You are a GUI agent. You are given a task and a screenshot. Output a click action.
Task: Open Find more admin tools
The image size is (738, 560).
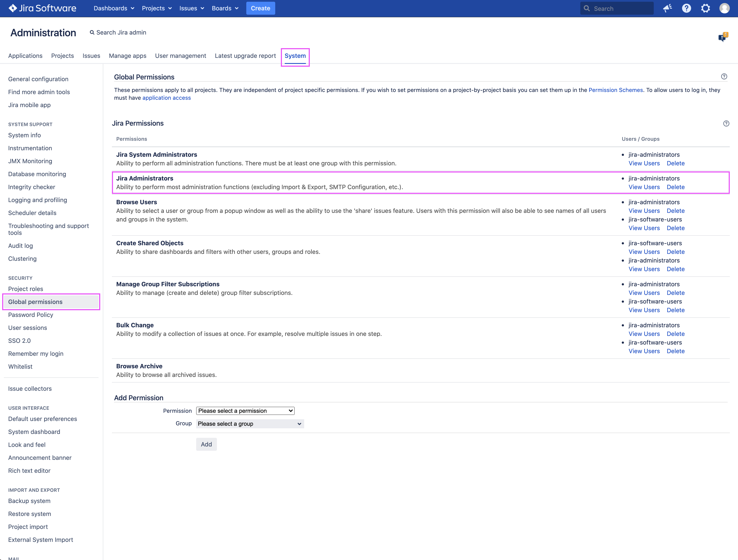tap(39, 92)
